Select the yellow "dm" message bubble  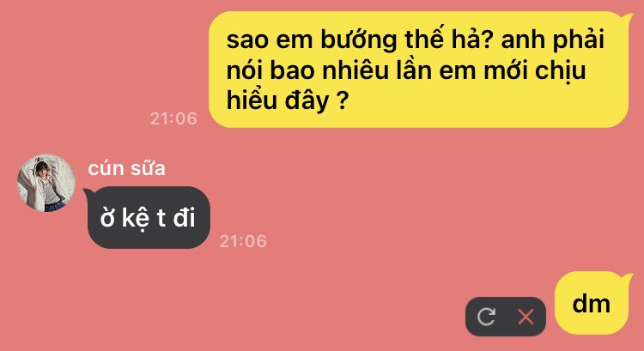(592, 303)
